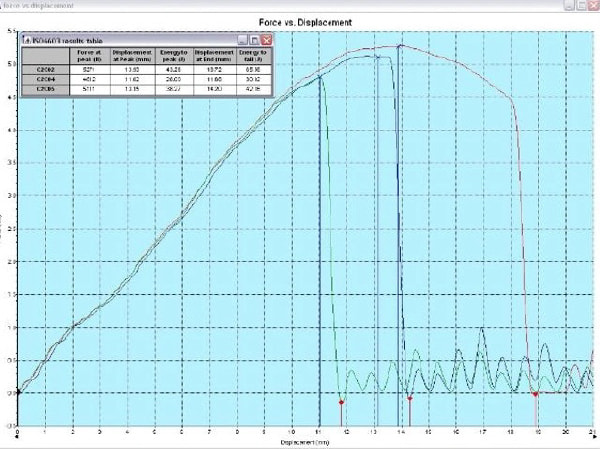This screenshot has height=449, width=600.
Task: Click the results table title bar icon
Action: pos(25,39)
